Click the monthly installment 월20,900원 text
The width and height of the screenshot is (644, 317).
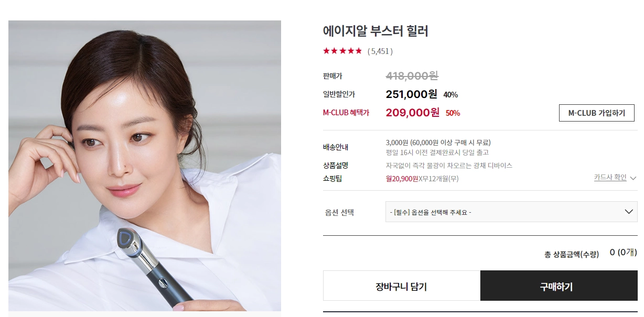point(402,179)
